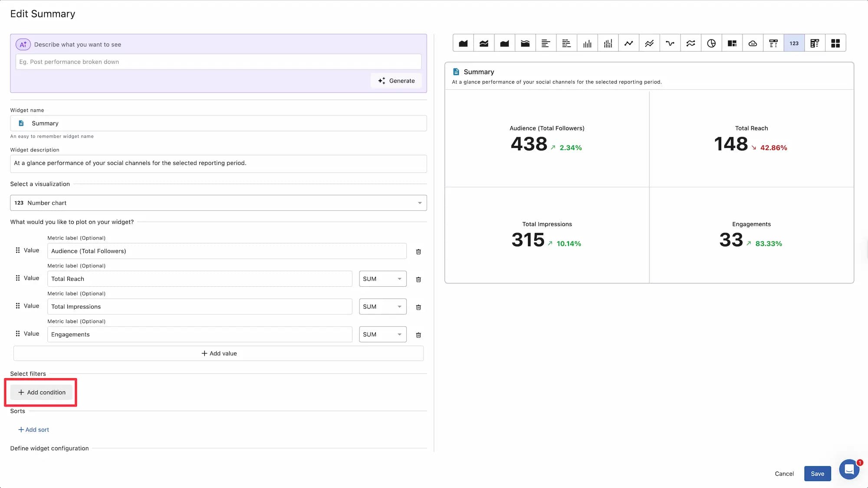Select the 123 number chart icon

(x=794, y=43)
